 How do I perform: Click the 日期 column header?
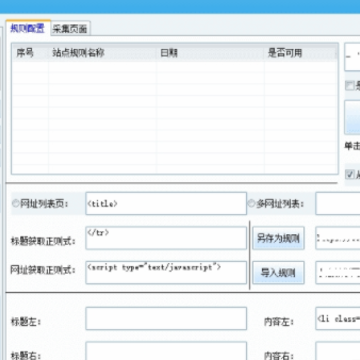click(x=210, y=53)
